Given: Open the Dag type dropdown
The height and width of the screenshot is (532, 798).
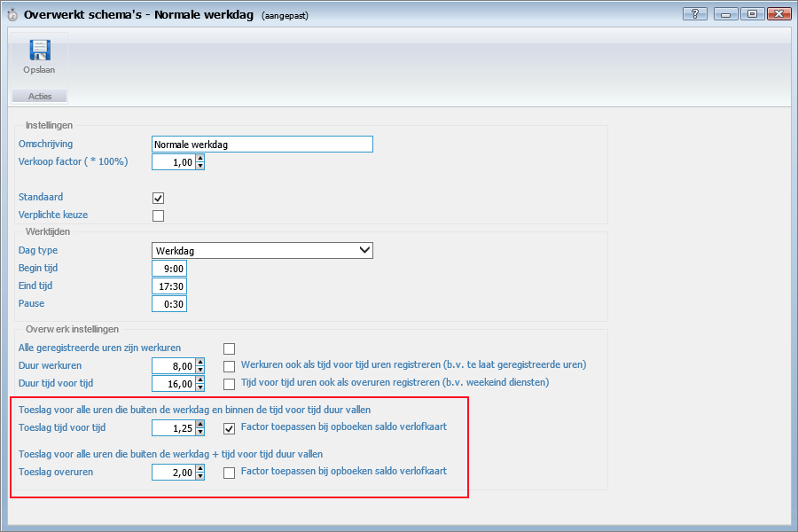Looking at the screenshot, I should tap(364, 251).
